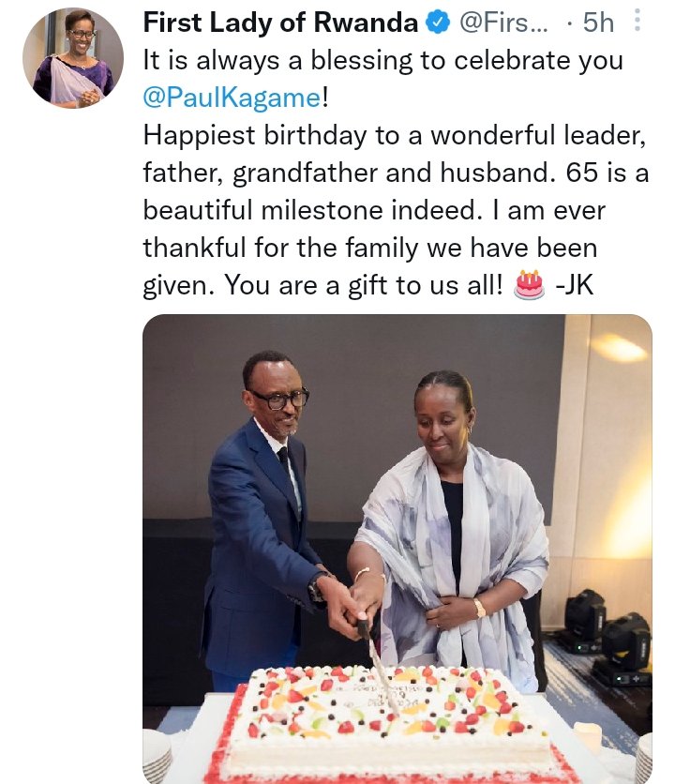Screen dimensions: 675x784
Task: Click the "You are a gift to us all!" text
Action: pyautogui.click(x=364, y=285)
